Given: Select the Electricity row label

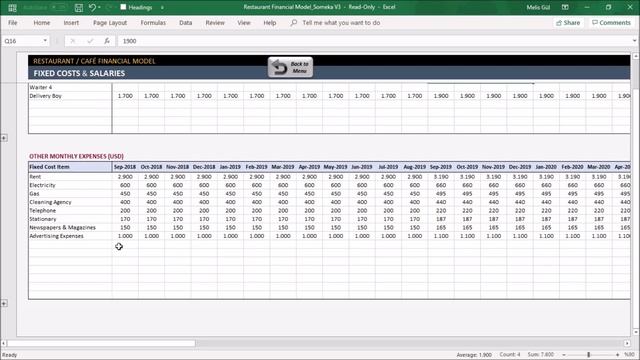Looking at the screenshot, I should 42,185.
